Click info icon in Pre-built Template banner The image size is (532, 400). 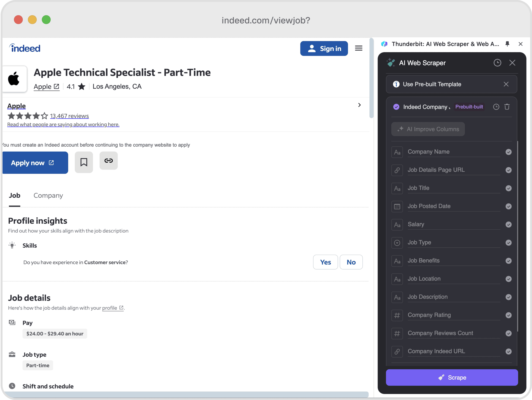point(396,84)
